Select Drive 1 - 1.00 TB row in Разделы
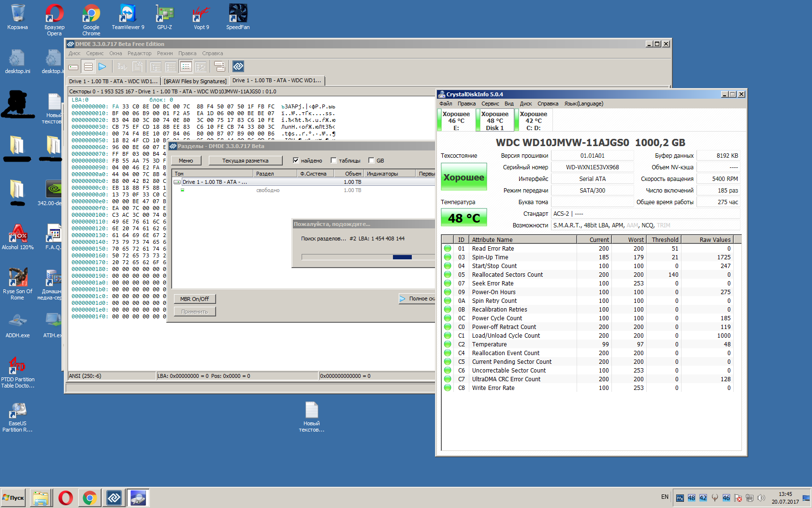 (304, 182)
